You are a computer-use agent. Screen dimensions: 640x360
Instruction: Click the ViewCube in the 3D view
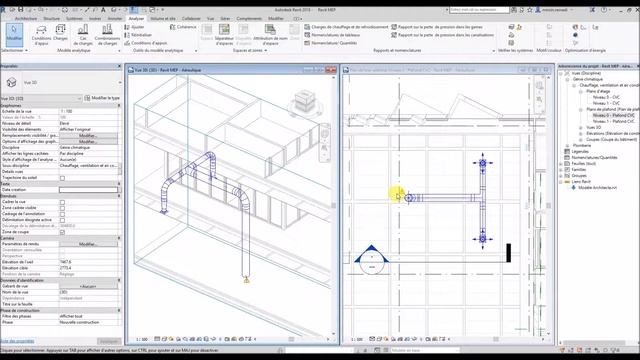tap(305, 102)
